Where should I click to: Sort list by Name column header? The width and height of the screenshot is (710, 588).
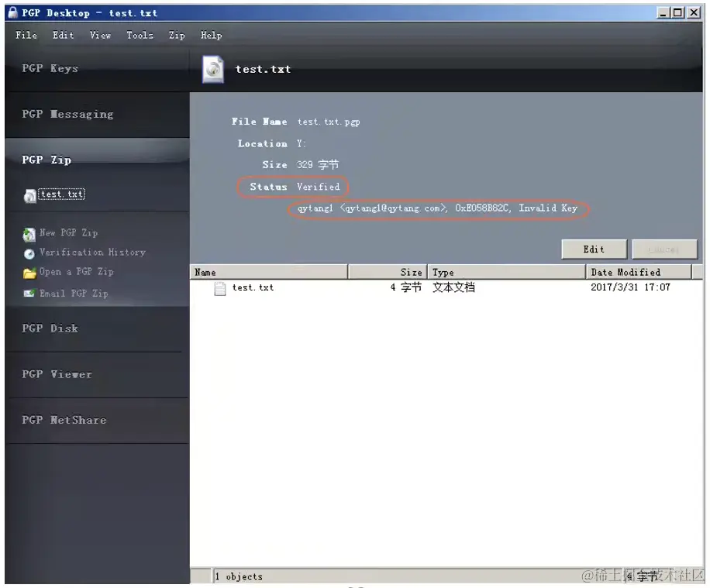point(268,272)
